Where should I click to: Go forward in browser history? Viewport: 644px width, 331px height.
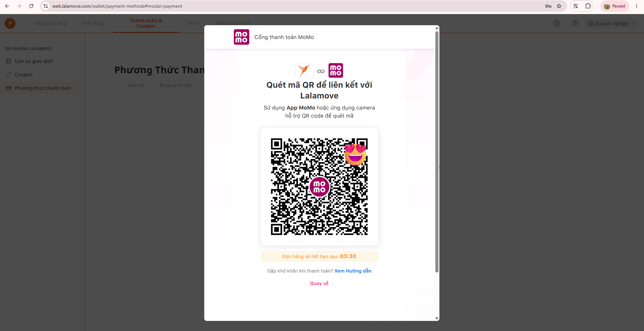pyautogui.click(x=19, y=6)
